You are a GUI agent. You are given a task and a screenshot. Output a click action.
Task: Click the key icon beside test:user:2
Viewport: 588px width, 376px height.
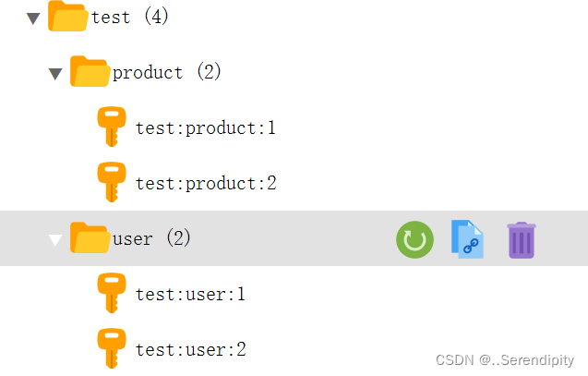(112, 348)
